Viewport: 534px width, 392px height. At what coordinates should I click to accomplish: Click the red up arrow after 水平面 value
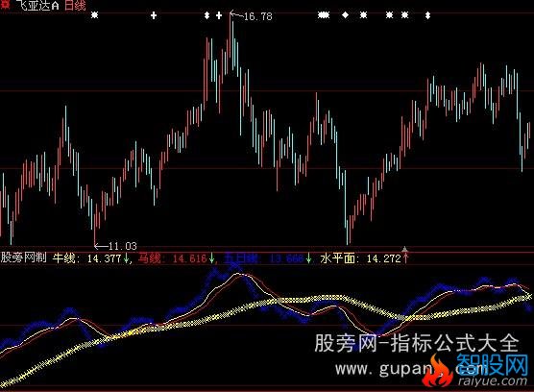(x=405, y=258)
